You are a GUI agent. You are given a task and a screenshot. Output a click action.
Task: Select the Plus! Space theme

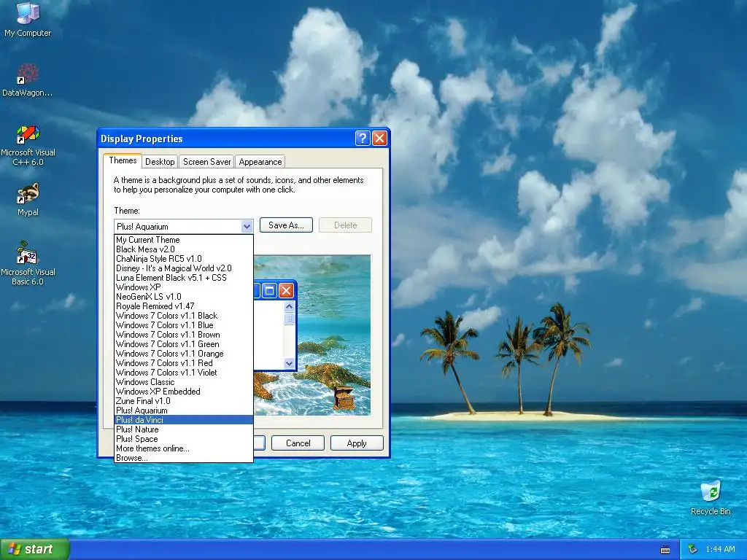point(184,439)
